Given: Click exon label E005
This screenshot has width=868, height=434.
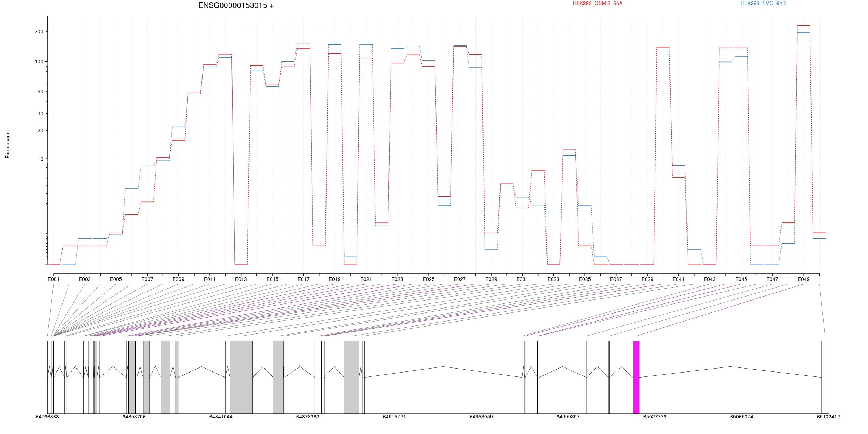Looking at the screenshot, I should pyautogui.click(x=116, y=279).
